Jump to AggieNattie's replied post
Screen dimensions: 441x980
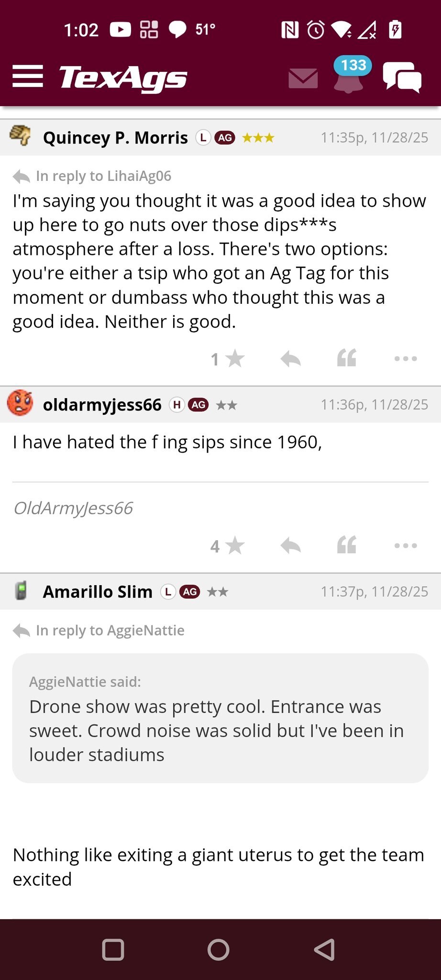[110, 631]
